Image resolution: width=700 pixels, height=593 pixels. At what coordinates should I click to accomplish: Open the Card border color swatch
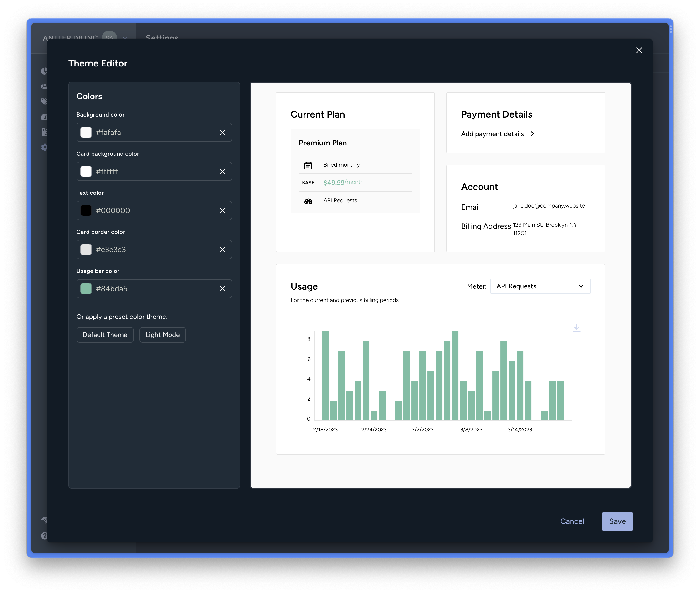(86, 250)
